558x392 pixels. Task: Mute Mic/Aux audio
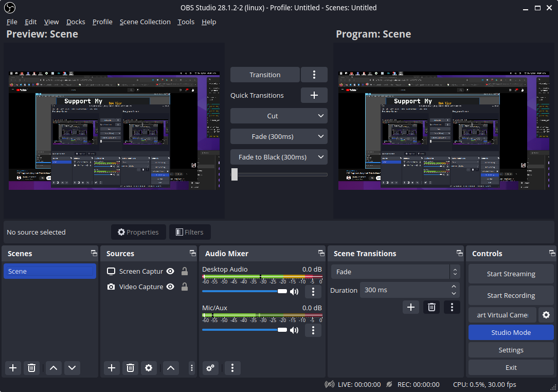[x=294, y=330]
